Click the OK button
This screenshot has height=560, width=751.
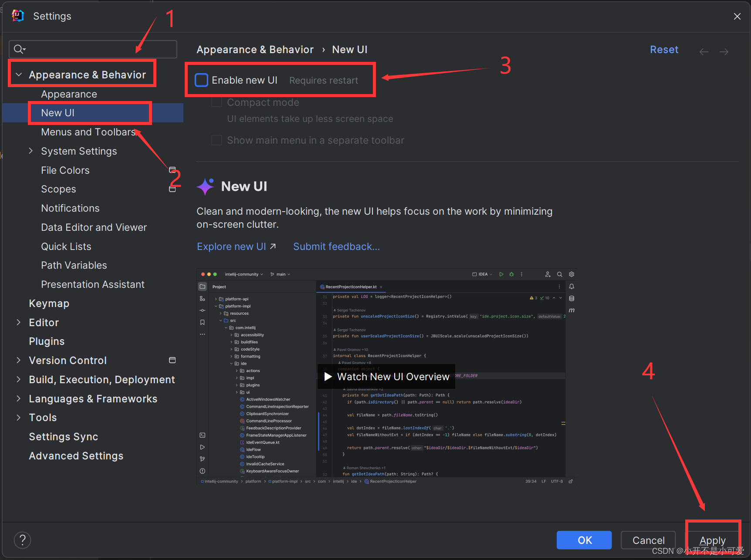(x=584, y=540)
